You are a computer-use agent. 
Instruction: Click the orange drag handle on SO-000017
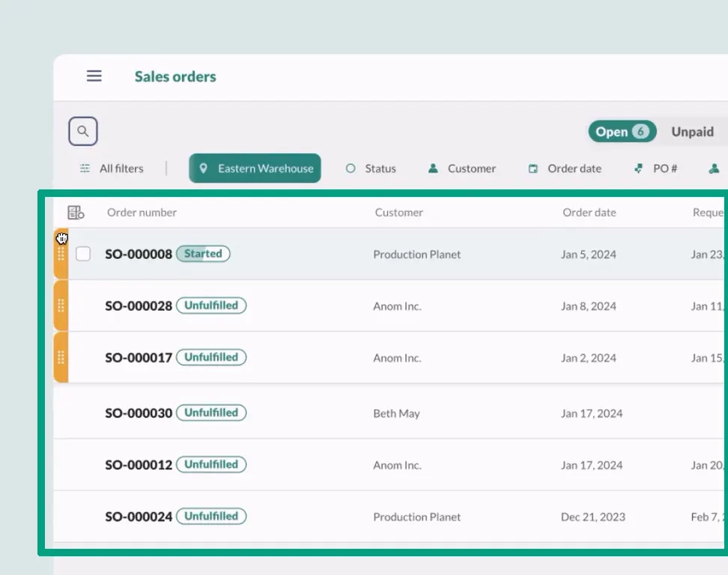click(61, 357)
